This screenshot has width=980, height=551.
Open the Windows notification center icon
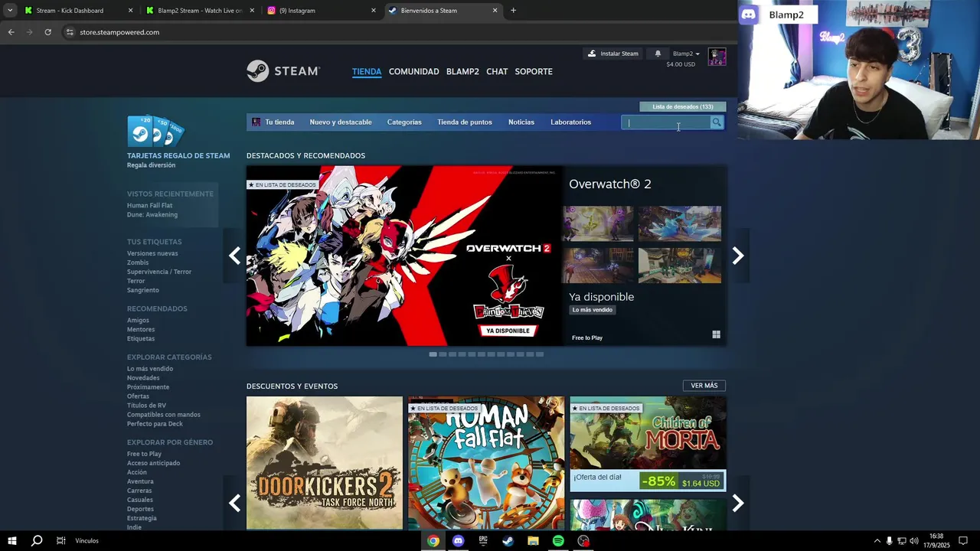point(963,541)
